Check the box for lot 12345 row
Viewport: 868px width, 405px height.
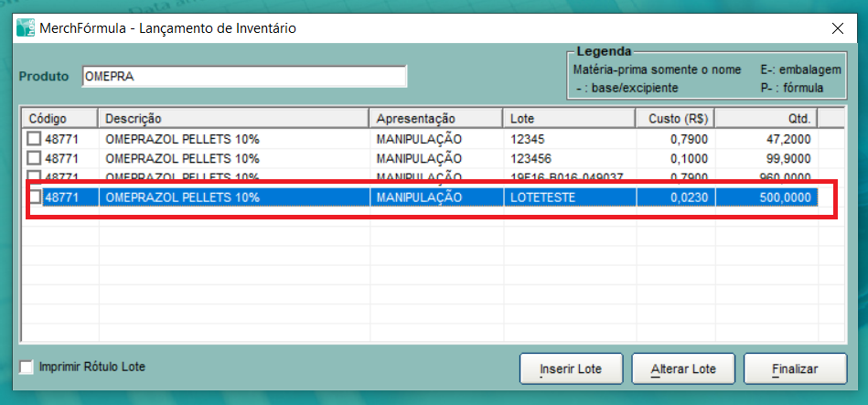coord(34,139)
